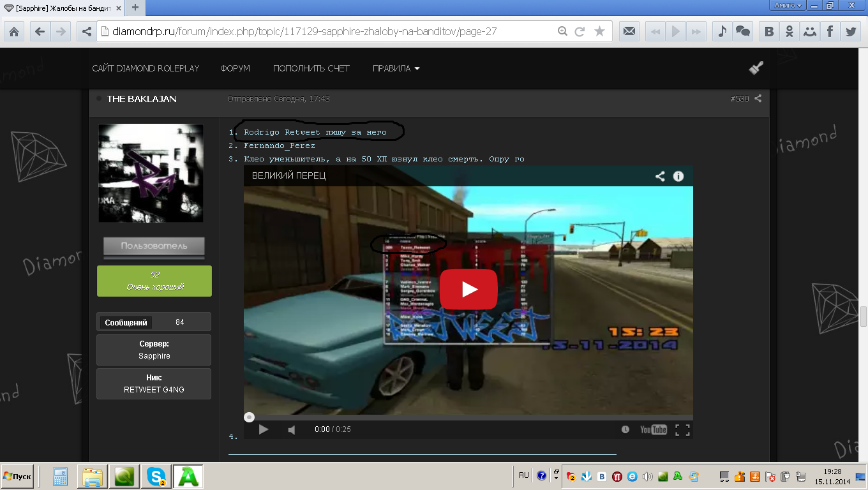Click the Пользователь group badge

[x=154, y=247]
